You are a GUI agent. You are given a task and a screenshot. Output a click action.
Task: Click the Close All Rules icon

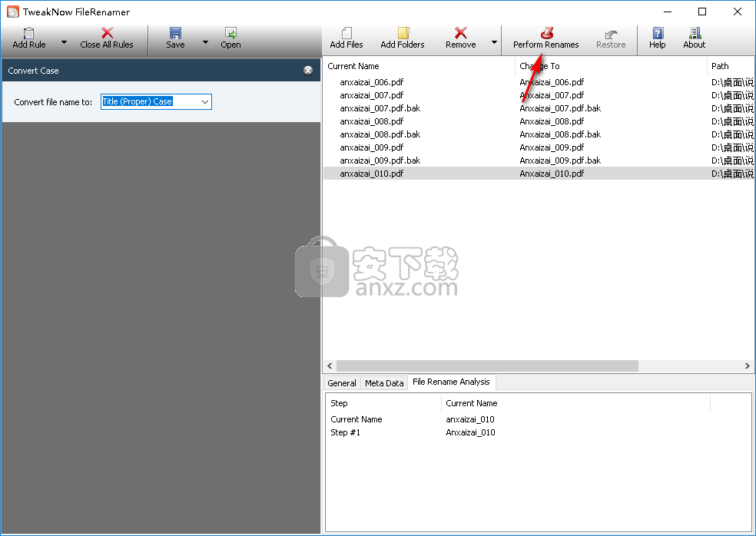pos(107,34)
